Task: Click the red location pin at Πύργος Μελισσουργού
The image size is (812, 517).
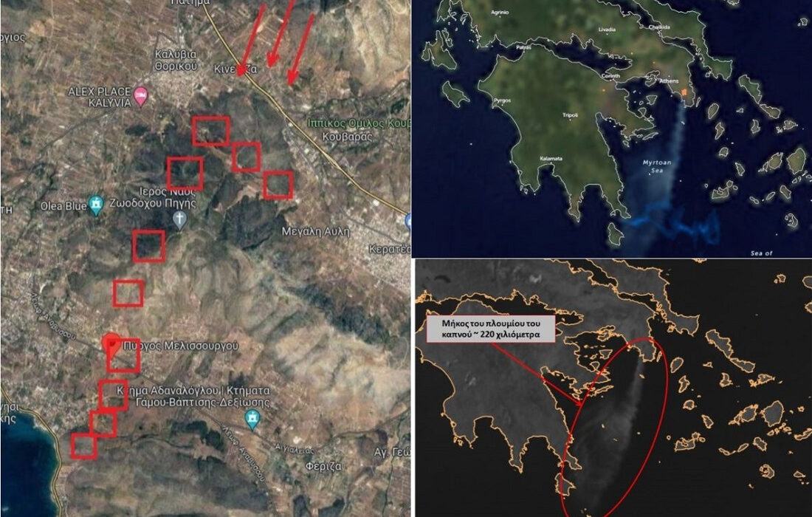Action: pyautogui.click(x=111, y=346)
